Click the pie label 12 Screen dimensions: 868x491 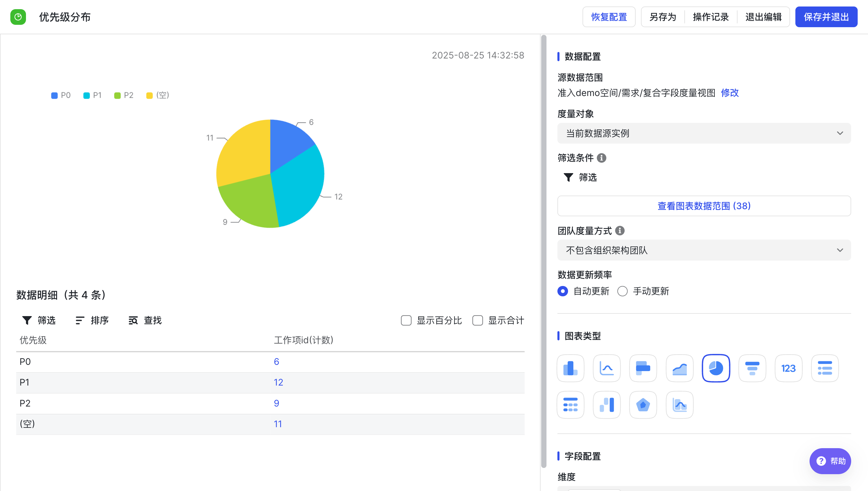[338, 196]
